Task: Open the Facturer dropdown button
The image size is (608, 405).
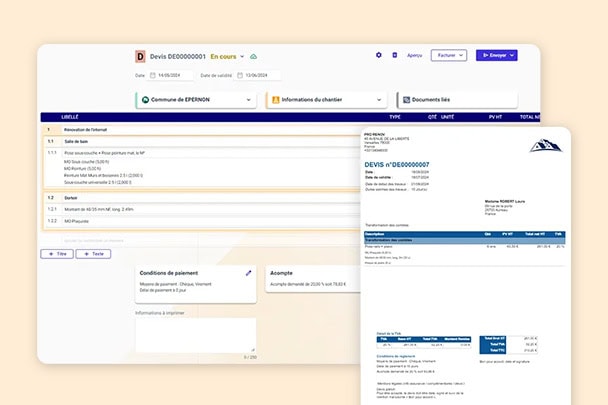Action: pyautogui.click(x=449, y=55)
